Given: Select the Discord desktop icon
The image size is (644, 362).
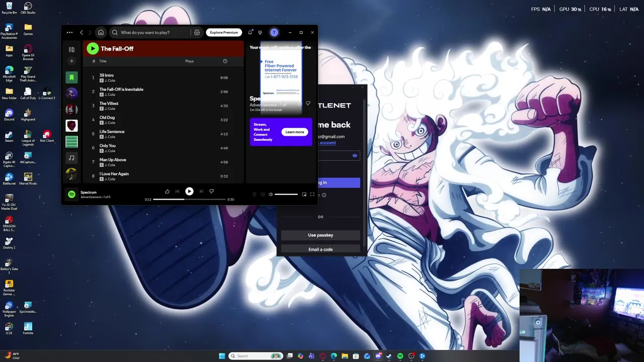Looking at the screenshot, I should coord(9,115).
